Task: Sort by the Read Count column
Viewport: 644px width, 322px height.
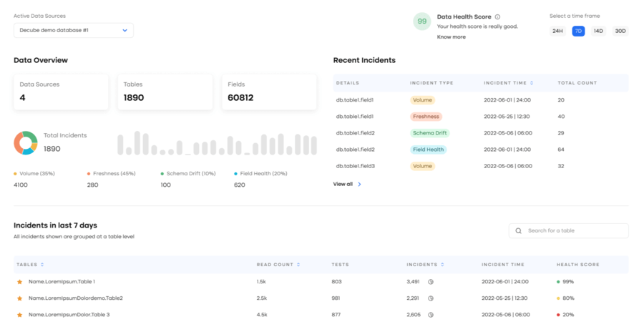Action: pyautogui.click(x=298, y=265)
